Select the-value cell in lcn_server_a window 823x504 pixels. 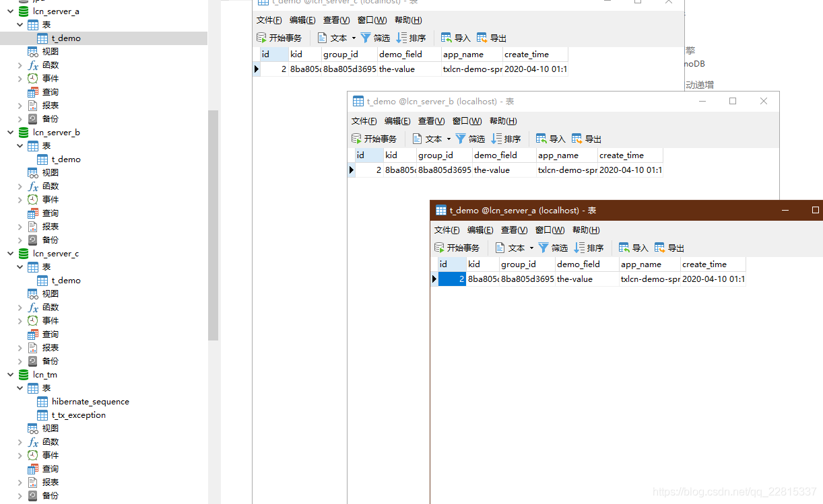pos(587,279)
